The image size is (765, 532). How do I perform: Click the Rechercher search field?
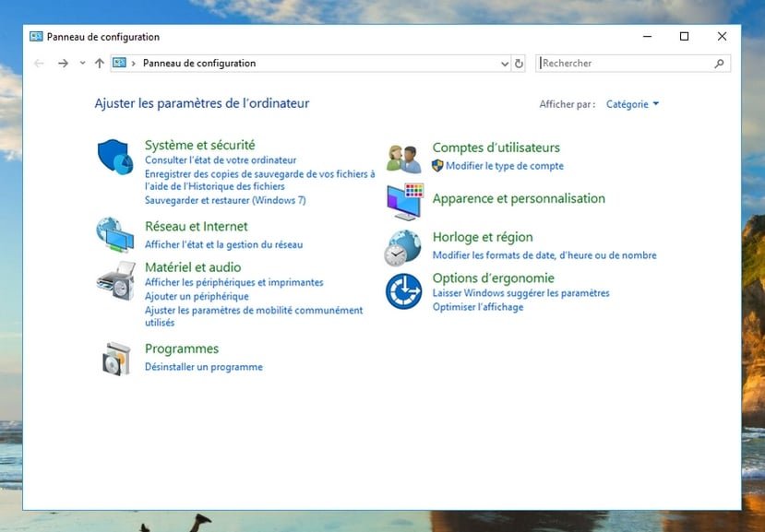[633, 64]
